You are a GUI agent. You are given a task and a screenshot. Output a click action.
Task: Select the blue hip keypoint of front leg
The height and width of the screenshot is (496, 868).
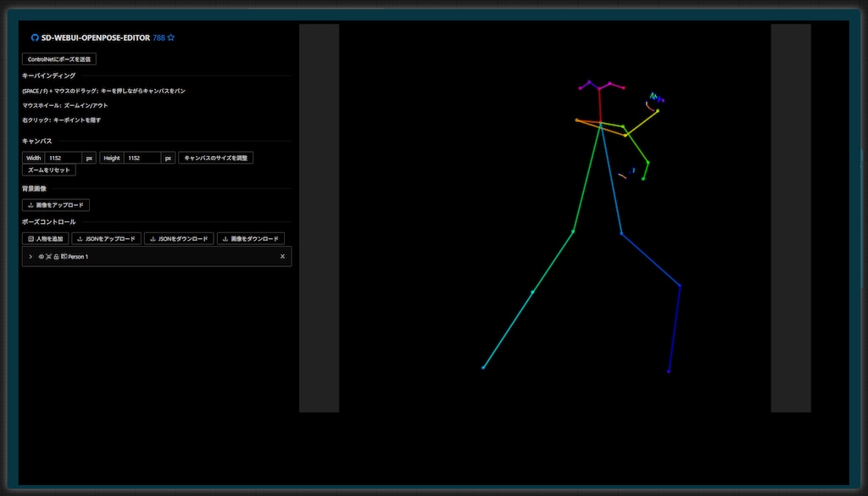point(621,234)
